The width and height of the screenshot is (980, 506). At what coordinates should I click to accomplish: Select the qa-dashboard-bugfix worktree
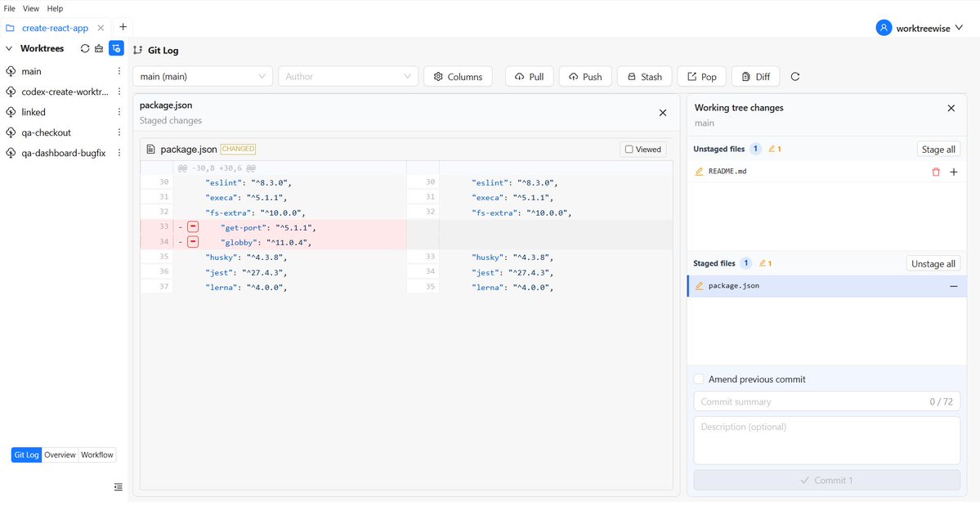pos(65,152)
